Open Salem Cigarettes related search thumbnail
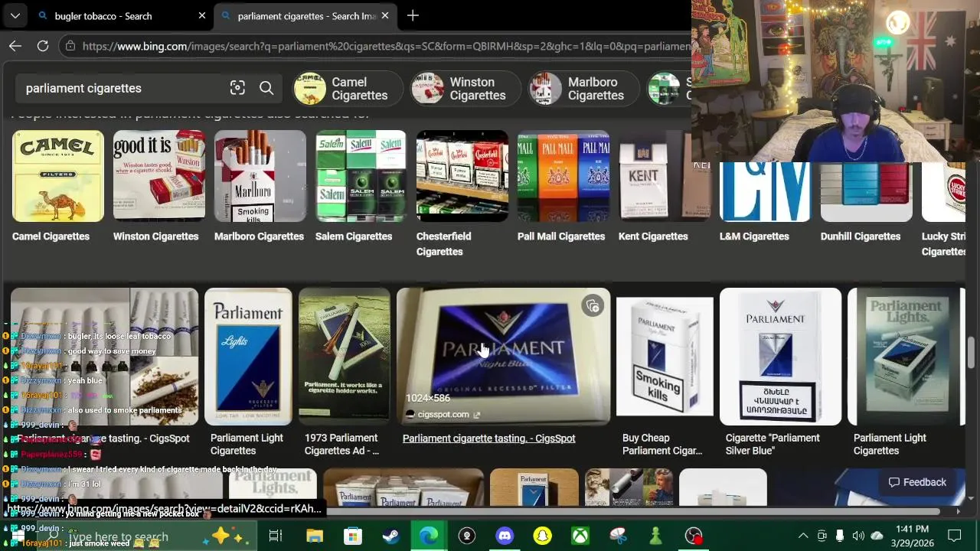 [361, 176]
